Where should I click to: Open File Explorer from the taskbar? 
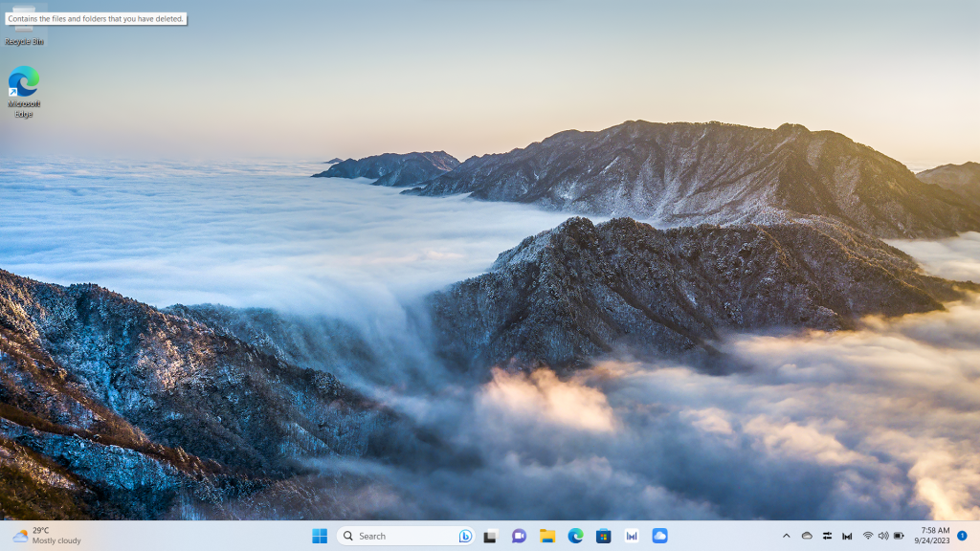(547, 536)
